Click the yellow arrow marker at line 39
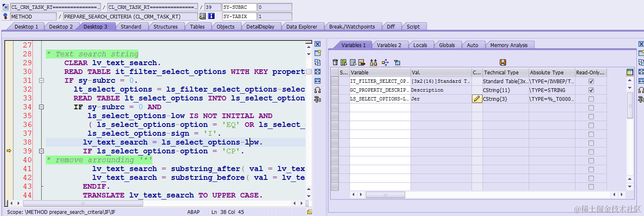644x216 pixels. click(x=8, y=151)
